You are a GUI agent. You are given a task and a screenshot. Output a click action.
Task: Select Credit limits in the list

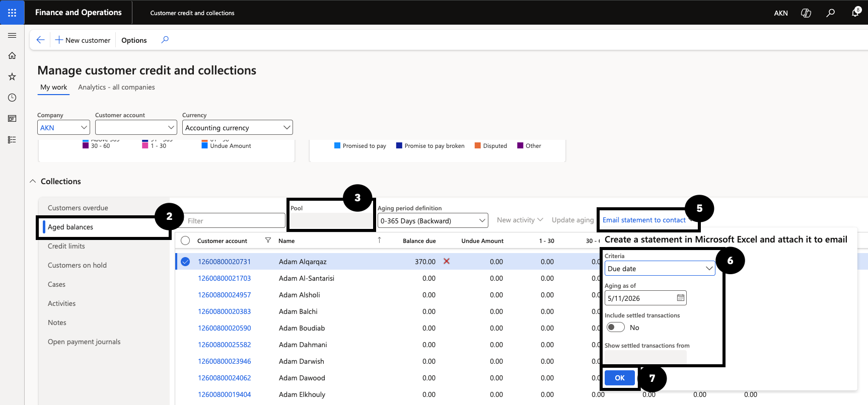click(x=66, y=246)
